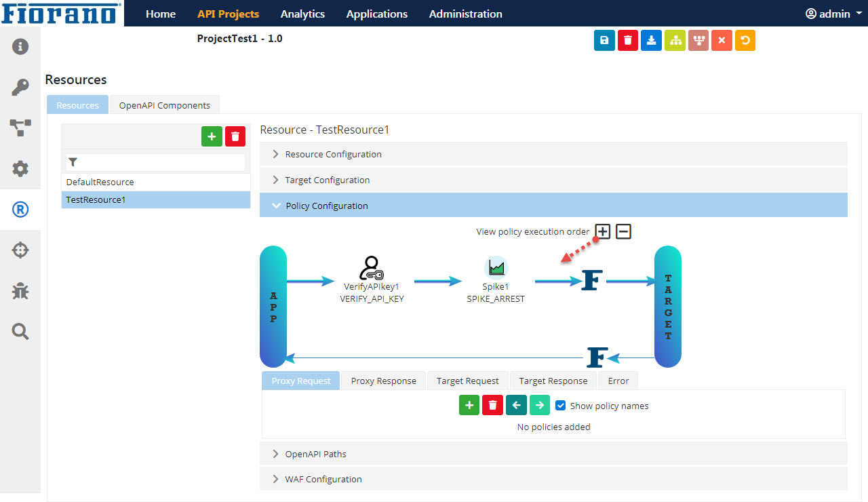Open the crosshair target icon in sidebar
The width and height of the screenshot is (868, 502).
(x=20, y=250)
